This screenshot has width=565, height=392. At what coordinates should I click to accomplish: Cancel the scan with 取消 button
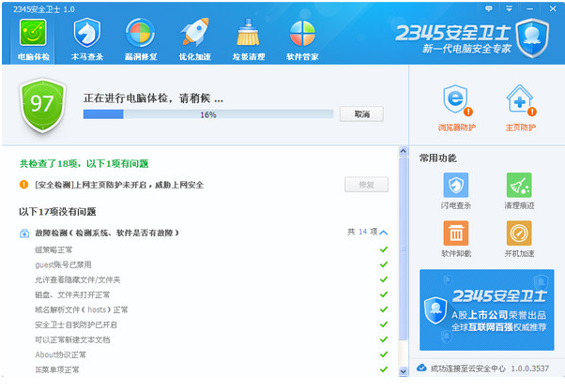361,114
